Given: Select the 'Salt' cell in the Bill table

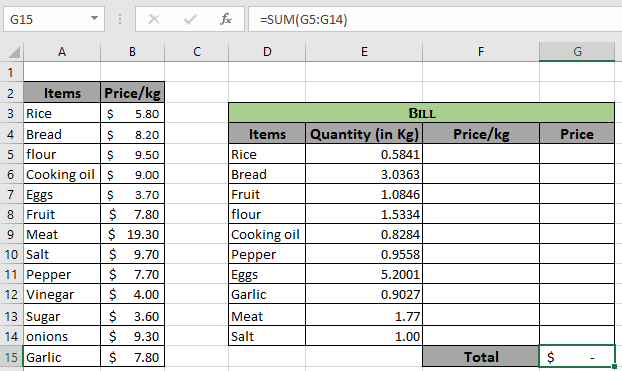Looking at the screenshot, I should [x=267, y=336].
